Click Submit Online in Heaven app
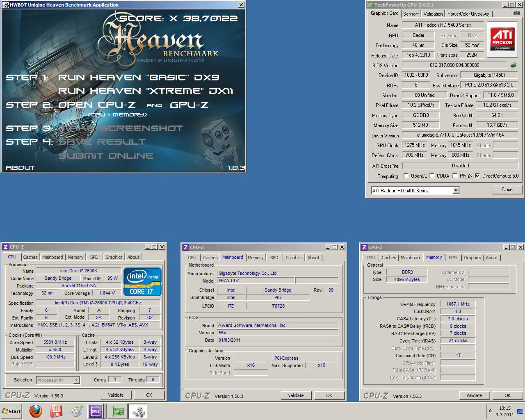Screen dimensions: 525x420 [106, 156]
